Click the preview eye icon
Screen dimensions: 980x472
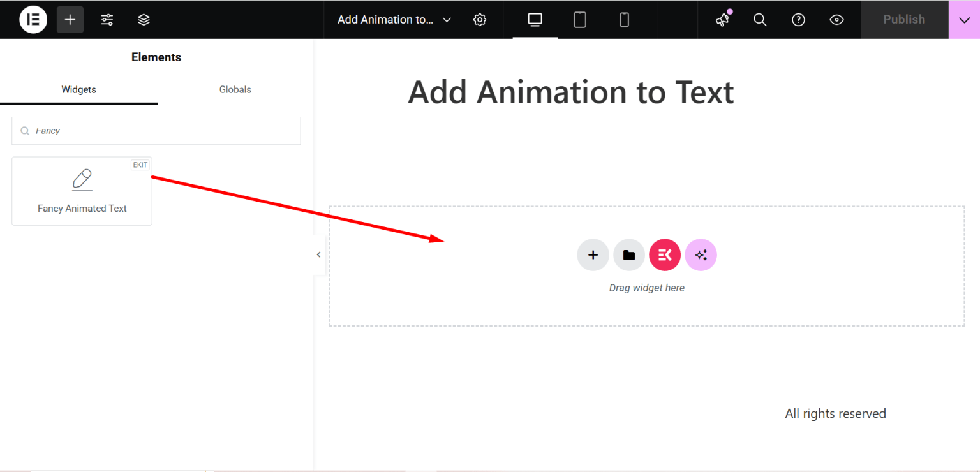point(836,19)
